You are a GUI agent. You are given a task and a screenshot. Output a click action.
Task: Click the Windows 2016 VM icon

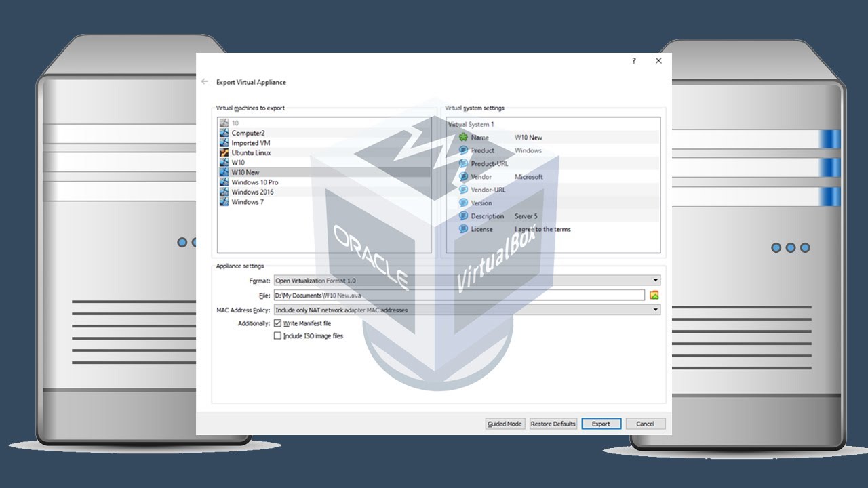click(x=224, y=192)
